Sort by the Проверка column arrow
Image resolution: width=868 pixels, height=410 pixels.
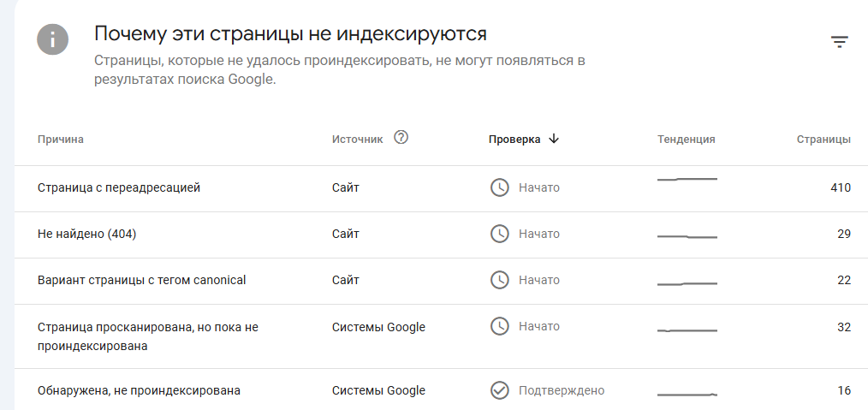[x=554, y=139]
